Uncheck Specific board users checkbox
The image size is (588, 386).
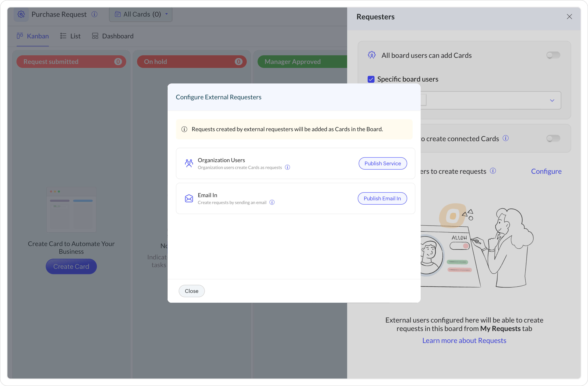pos(371,79)
